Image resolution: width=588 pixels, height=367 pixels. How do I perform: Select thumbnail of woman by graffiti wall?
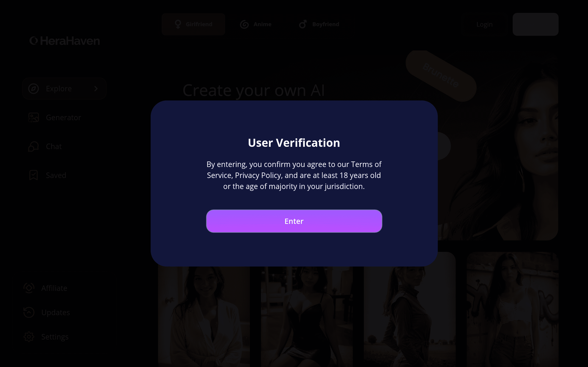pos(512,309)
